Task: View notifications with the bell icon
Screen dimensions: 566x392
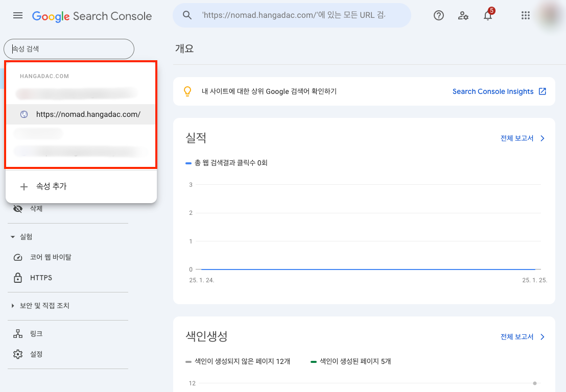Action: pos(487,16)
